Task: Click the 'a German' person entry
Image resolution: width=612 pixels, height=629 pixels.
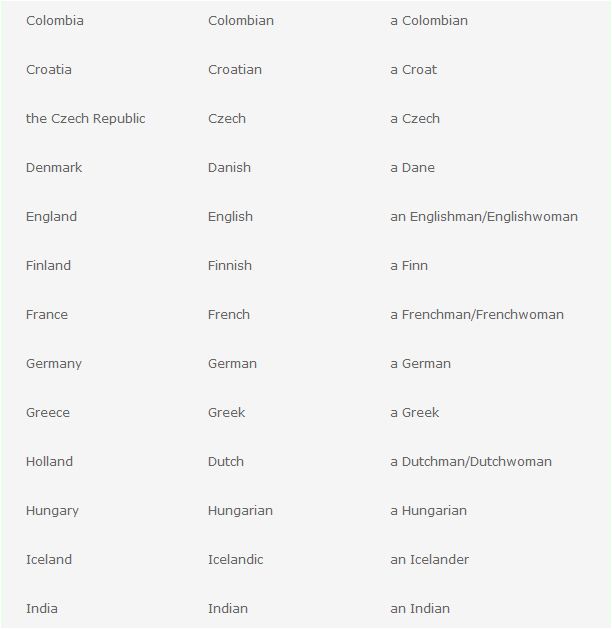Action: tap(420, 364)
